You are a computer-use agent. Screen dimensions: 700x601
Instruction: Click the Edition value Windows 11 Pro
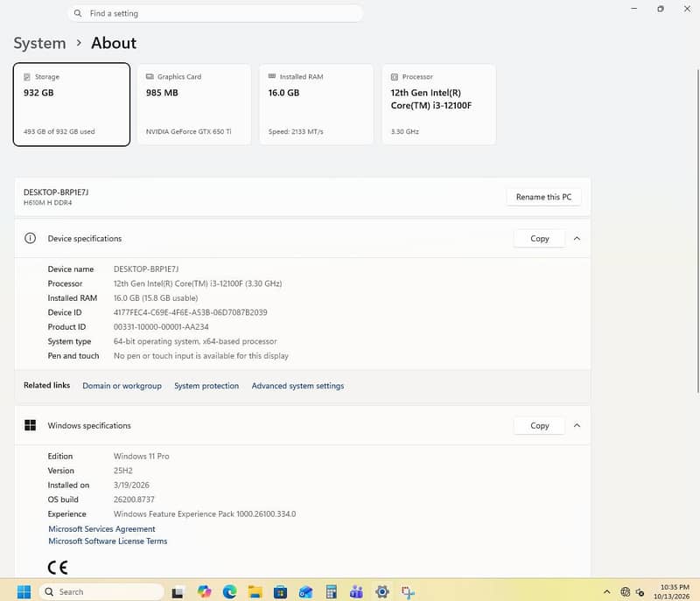tap(141, 456)
